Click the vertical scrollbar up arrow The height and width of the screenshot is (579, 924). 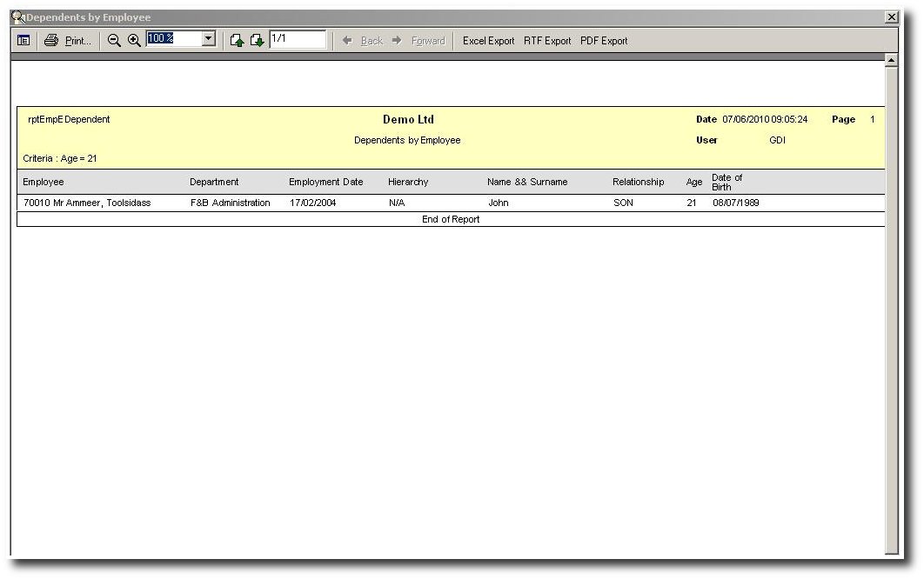coord(890,61)
